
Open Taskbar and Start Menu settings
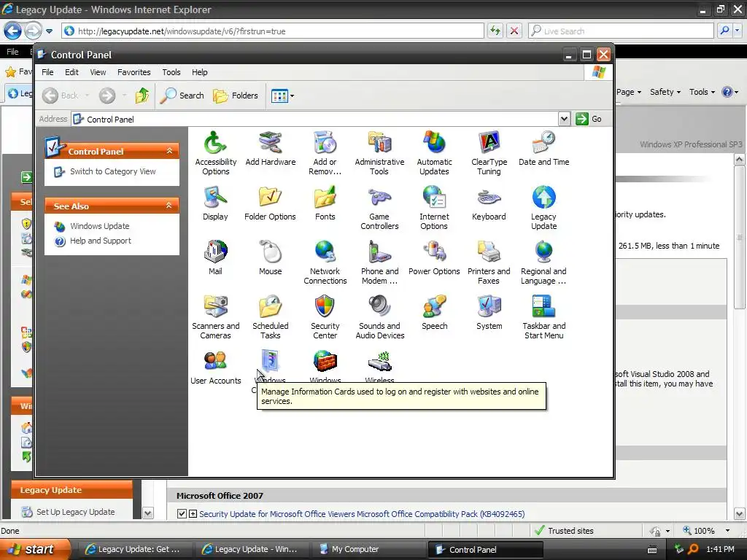(x=543, y=316)
